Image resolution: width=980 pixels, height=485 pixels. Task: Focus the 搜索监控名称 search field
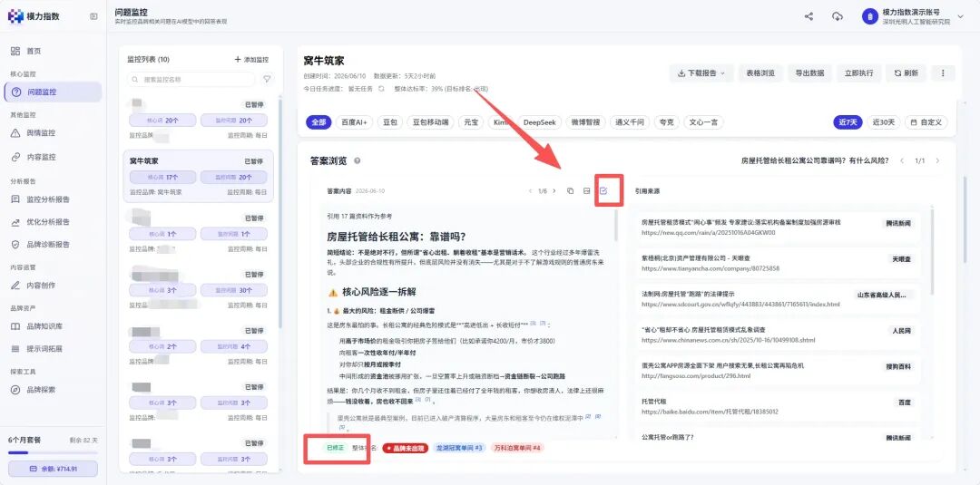[x=191, y=80]
